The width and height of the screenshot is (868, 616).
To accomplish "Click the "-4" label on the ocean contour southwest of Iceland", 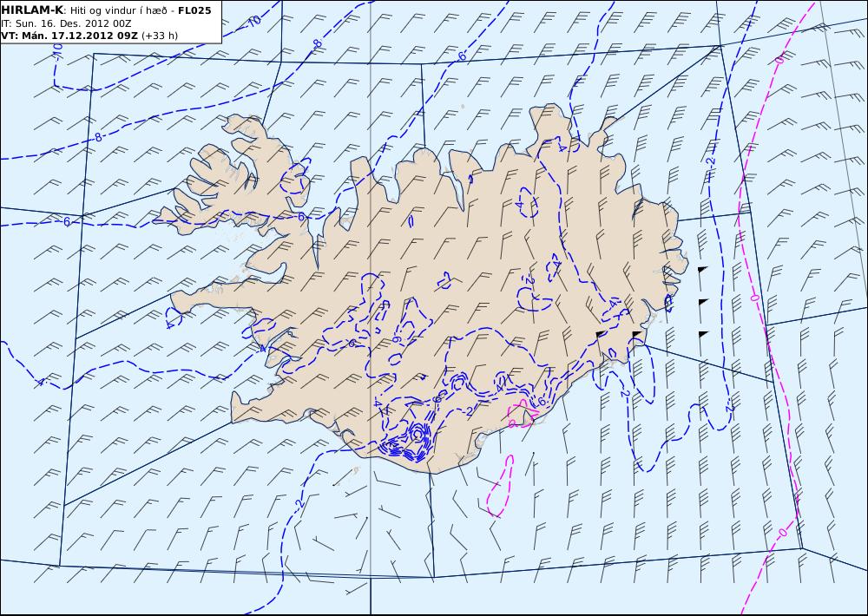I will pyautogui.click(x=41, y=382).
